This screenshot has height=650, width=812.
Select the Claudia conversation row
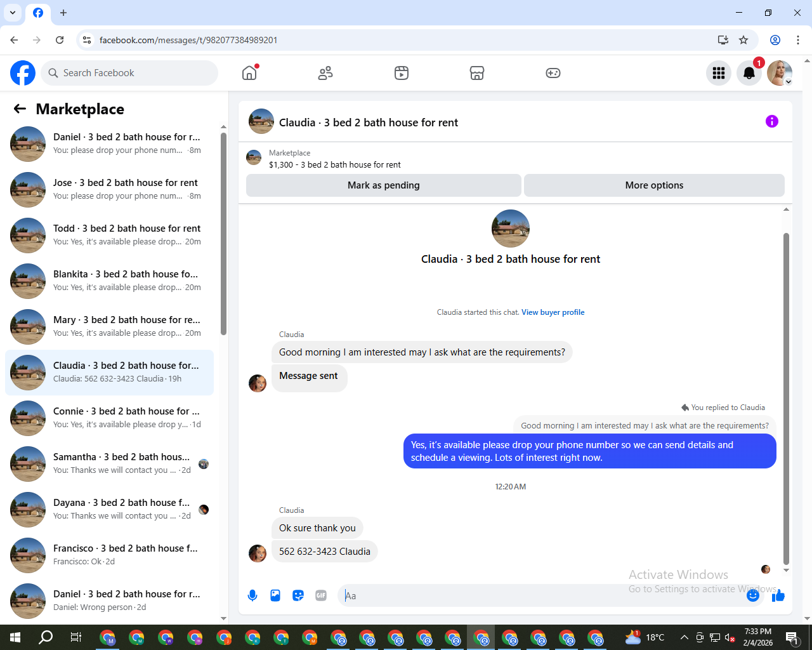[x=109, y=373]
